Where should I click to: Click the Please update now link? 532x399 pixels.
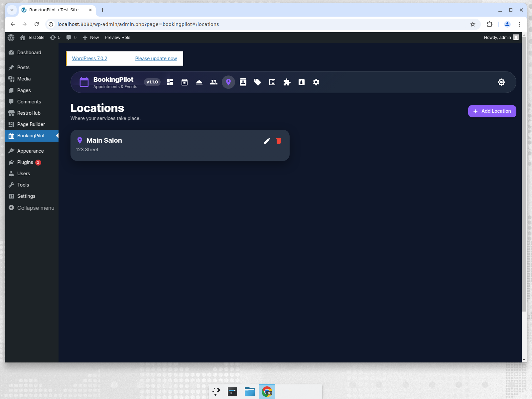(x=156, y=59)
